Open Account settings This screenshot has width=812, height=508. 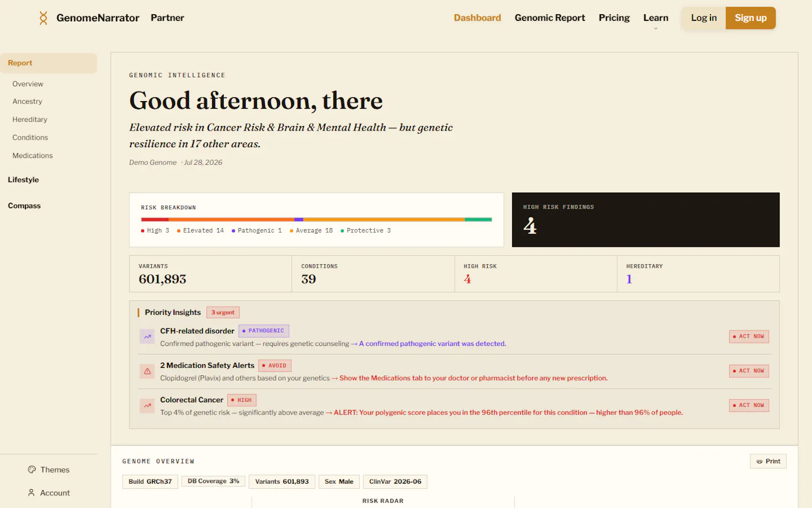49,493
